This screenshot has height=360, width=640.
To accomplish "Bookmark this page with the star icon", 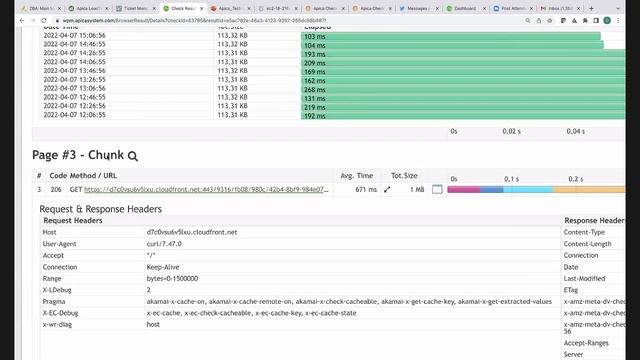I will click(x=550, y=20).
